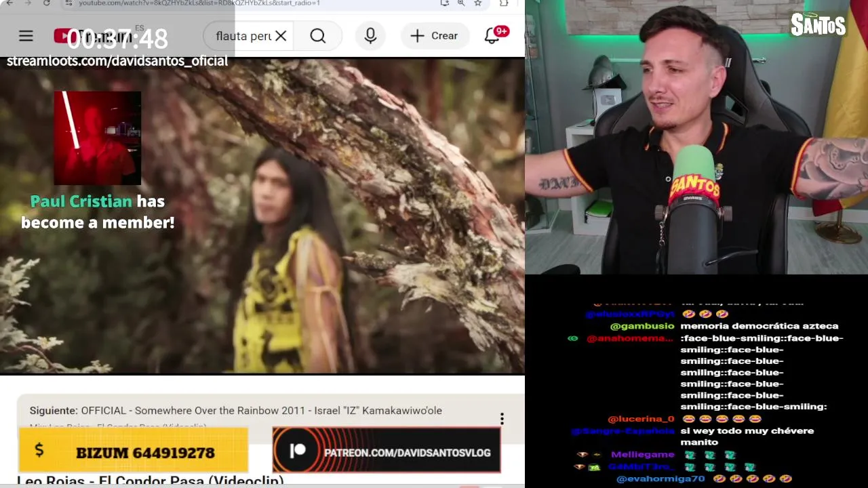Viewport: 868px width, 488px height.
Task: Go back with browser back arrow
Action: [9, 3]
